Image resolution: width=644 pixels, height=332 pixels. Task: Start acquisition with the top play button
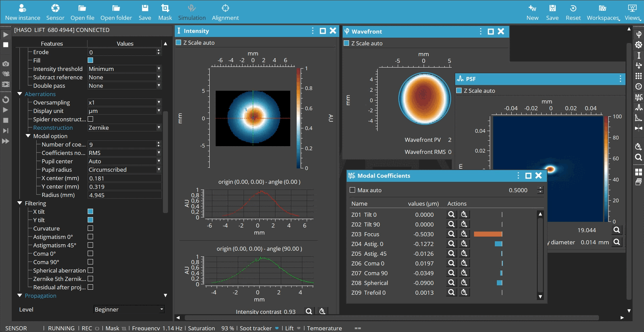click(5, 35)
